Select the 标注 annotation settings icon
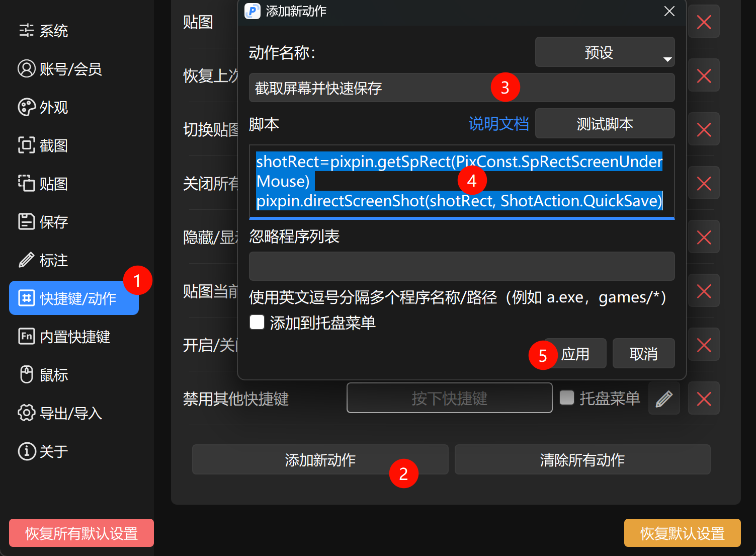Image resolution: width=756 pixels, height=556 pixels. 26,260
